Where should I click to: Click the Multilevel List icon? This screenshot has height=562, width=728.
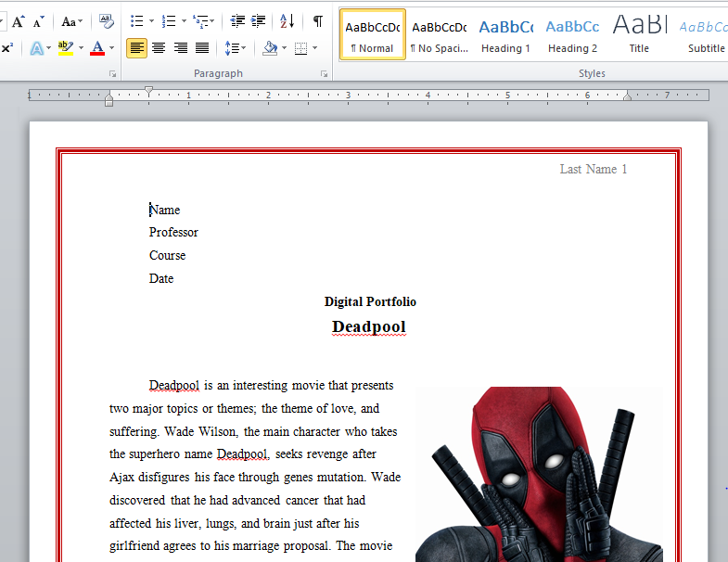pos(201,21)
